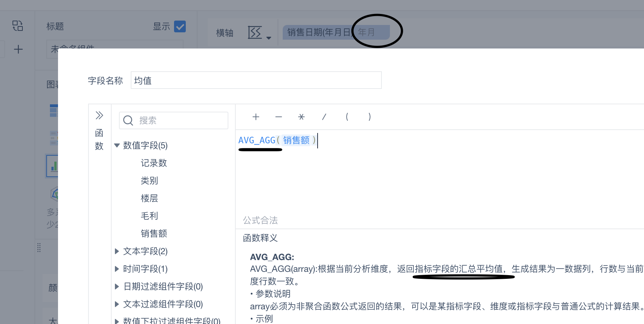Collapse function panel with double chevron
Viewport: 644px width, 324px height.
99,115
